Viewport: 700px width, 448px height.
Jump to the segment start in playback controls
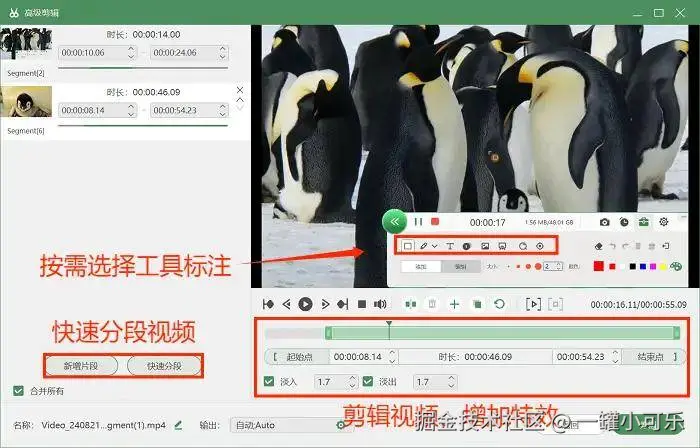coord(268,304)
